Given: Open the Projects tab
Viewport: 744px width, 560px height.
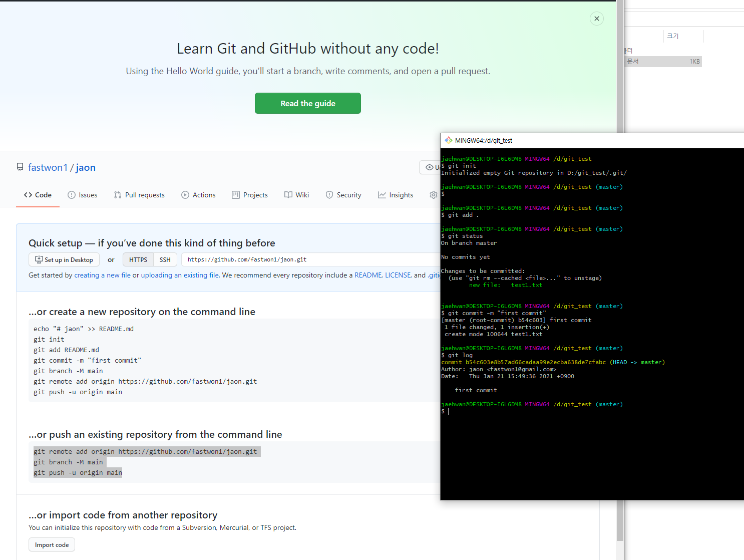Looking at the screenshot, I should click(250, 195).
